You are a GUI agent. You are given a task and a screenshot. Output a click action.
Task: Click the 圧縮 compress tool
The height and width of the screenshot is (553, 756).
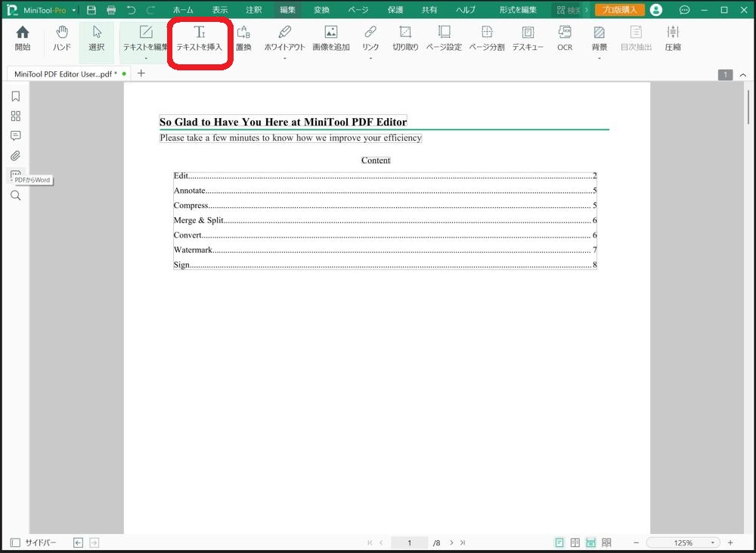pyautogui.click(x=673, y=39)
